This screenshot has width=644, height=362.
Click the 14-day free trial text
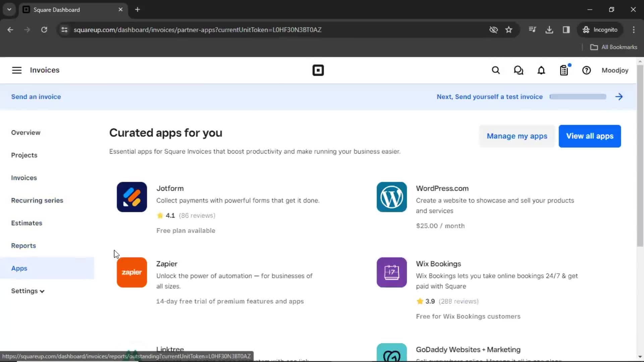coord(230,301)
